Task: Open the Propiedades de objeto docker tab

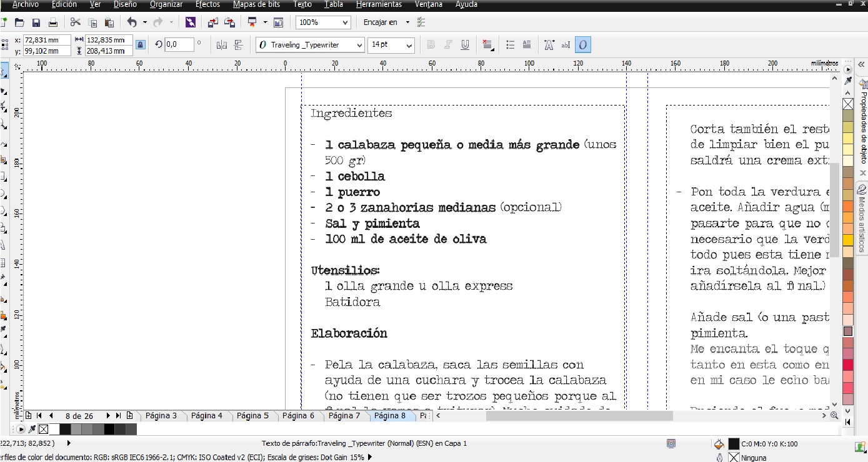Action: click(x=862, y=122)
